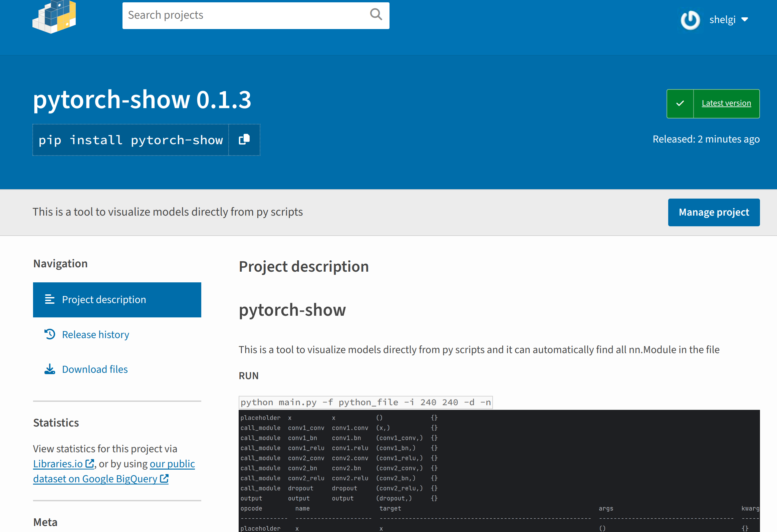Click the external link icon beside Libraries.io
This screenshot has width=777, height=532.
pyautogui.click(x=89, y=463)
